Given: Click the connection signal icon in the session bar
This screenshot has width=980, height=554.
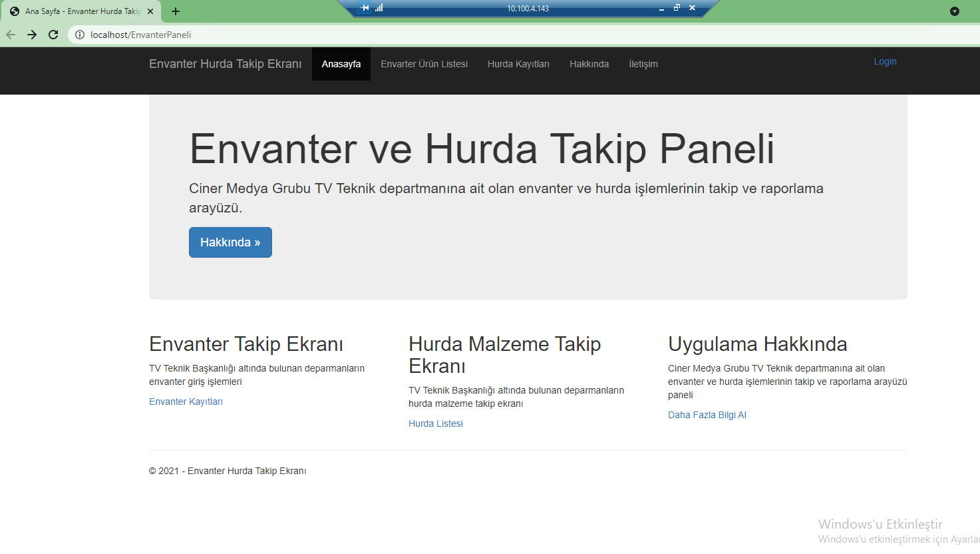Looking at the screenshot, I should (x=379, y=8).
